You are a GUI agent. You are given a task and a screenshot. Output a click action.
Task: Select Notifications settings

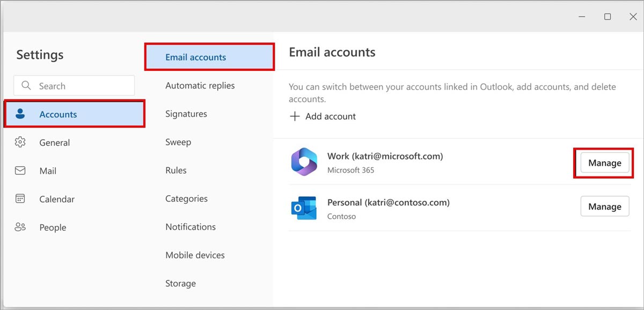coord(191,227)
